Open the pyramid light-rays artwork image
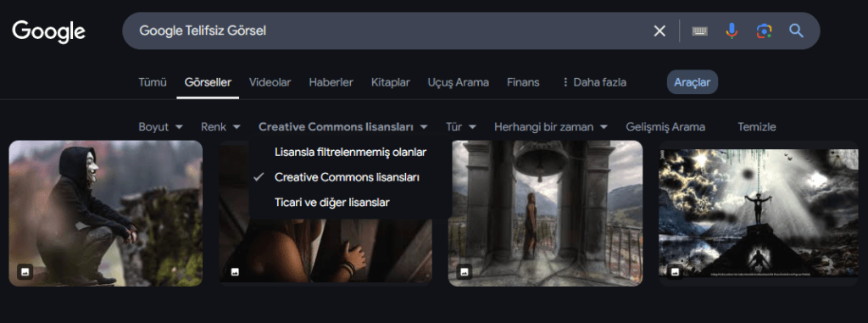The width and height of the screenshot is (868, 323). pos(759,214)
